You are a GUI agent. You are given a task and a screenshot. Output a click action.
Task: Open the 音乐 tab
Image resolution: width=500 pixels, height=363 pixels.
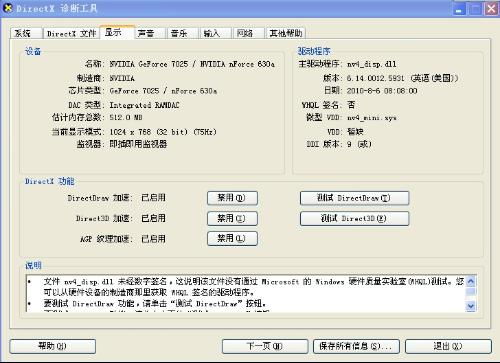click(x=183, y=33)
